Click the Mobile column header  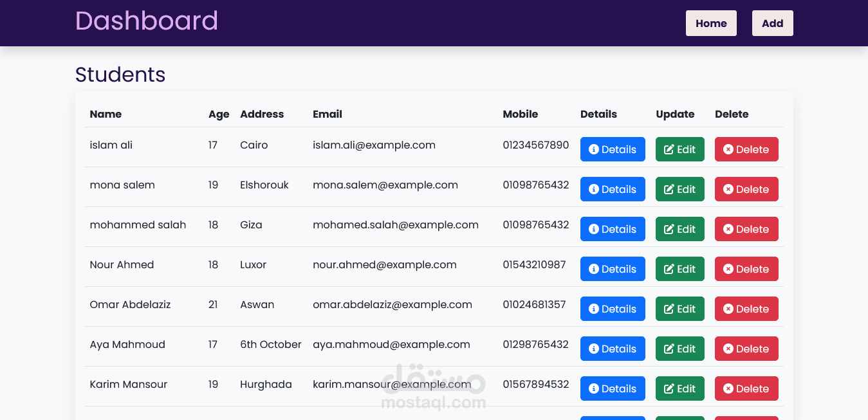pos(521,114)
